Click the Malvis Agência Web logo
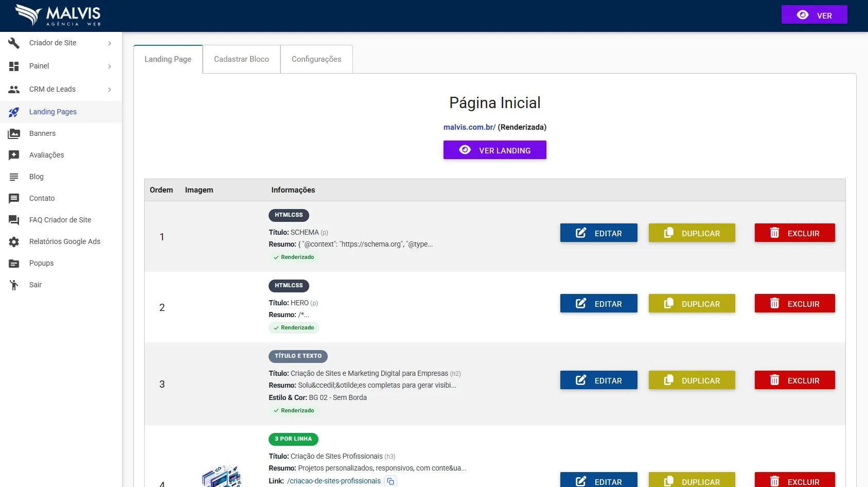Viewport: 868px width, 487px height. point(58,15)
